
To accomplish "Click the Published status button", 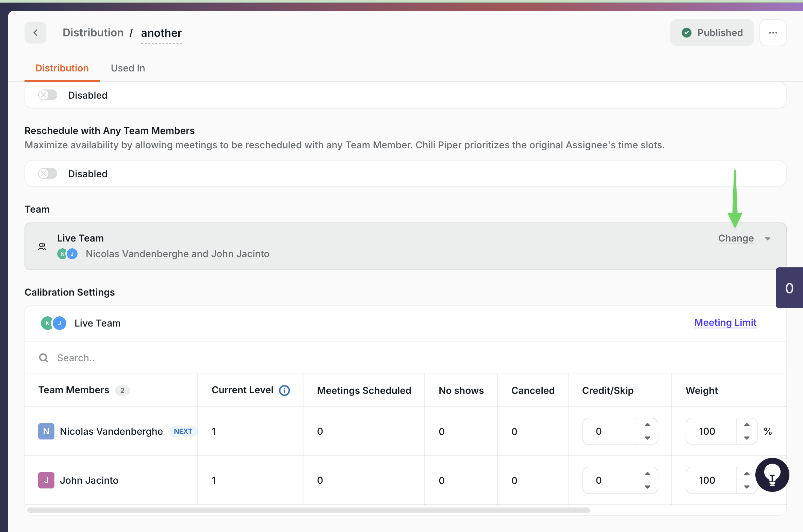I will click(712, 33).
